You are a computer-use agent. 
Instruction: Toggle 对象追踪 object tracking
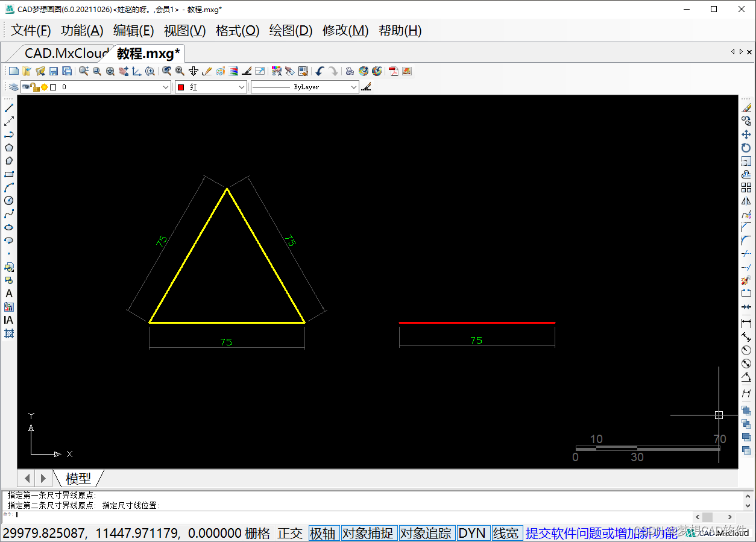426,533
